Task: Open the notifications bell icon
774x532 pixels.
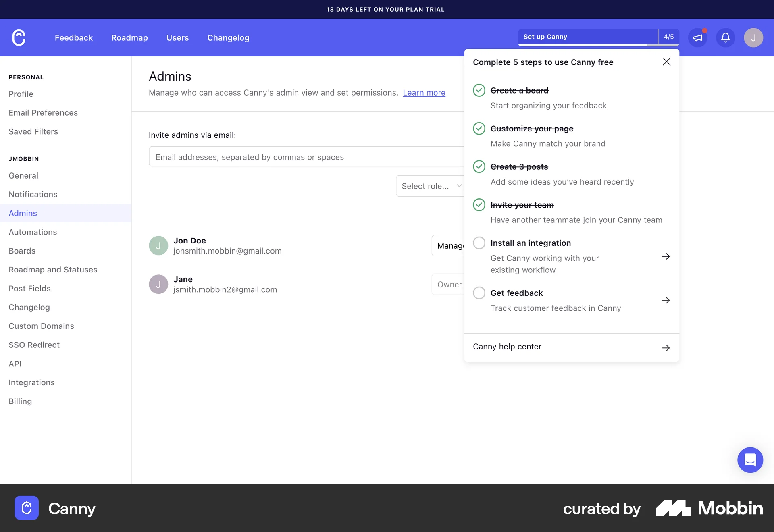Action: coord(725,37)
